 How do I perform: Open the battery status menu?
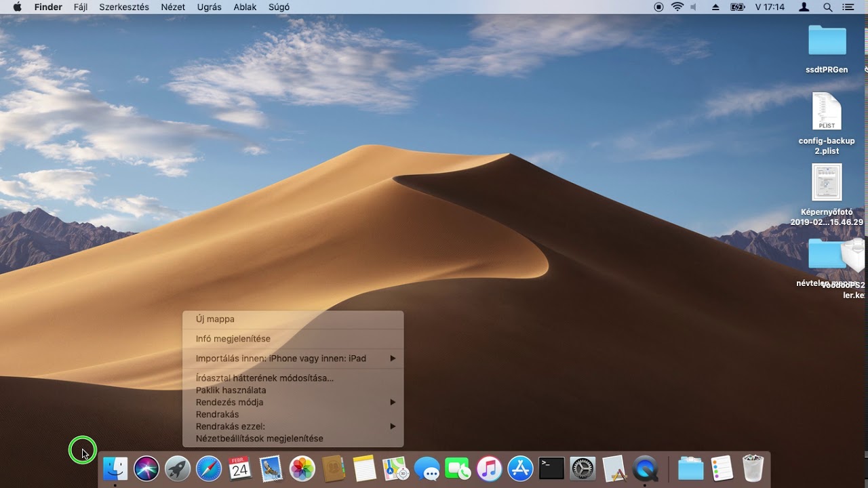pyautogui.click(x=738, y=7)
